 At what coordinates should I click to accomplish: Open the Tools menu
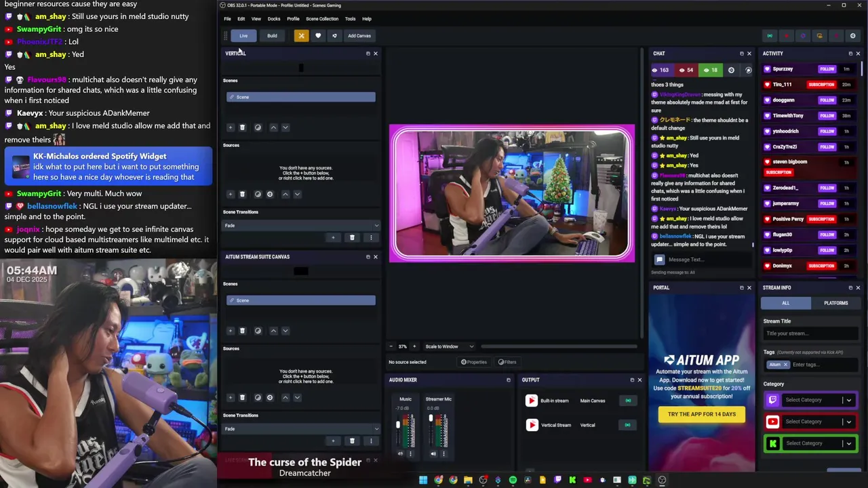(x=350, y=19)
